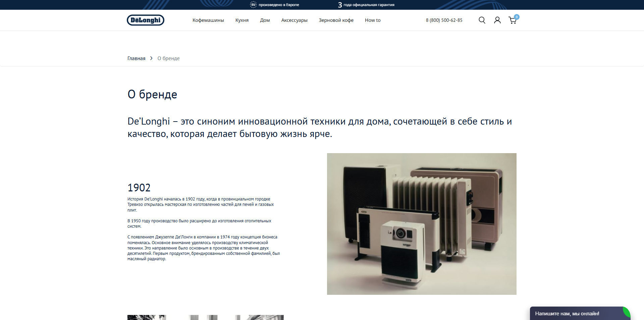
Task: Call the phone number 8 (800) 500-62-85
Action: tap(444, 20)
